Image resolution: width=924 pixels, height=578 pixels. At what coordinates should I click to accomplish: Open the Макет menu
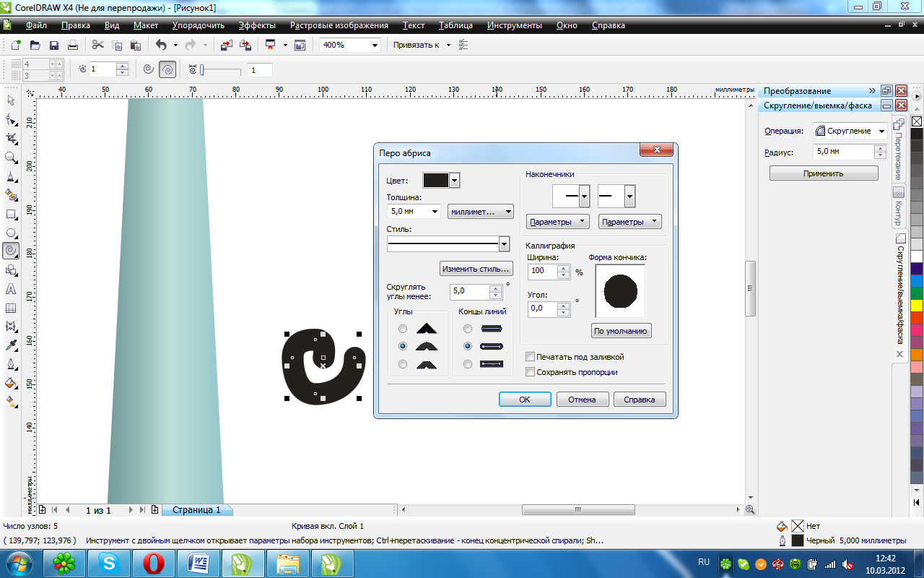[146, 25]
